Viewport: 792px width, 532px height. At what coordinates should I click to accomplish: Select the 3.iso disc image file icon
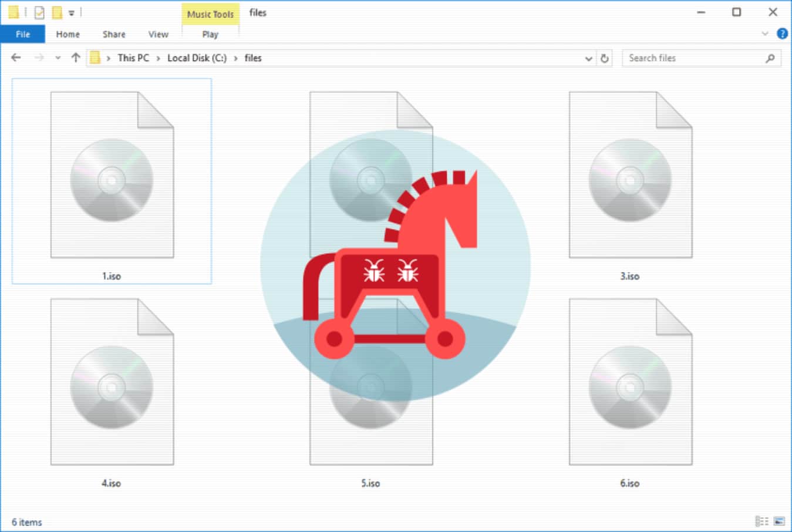point(631,174)
